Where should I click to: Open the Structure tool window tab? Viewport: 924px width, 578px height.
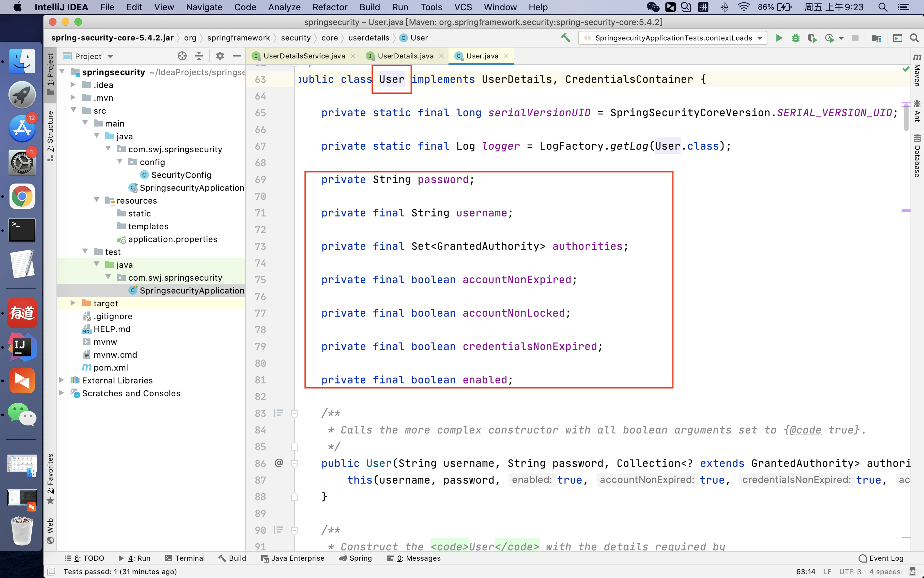click(50, 136)
